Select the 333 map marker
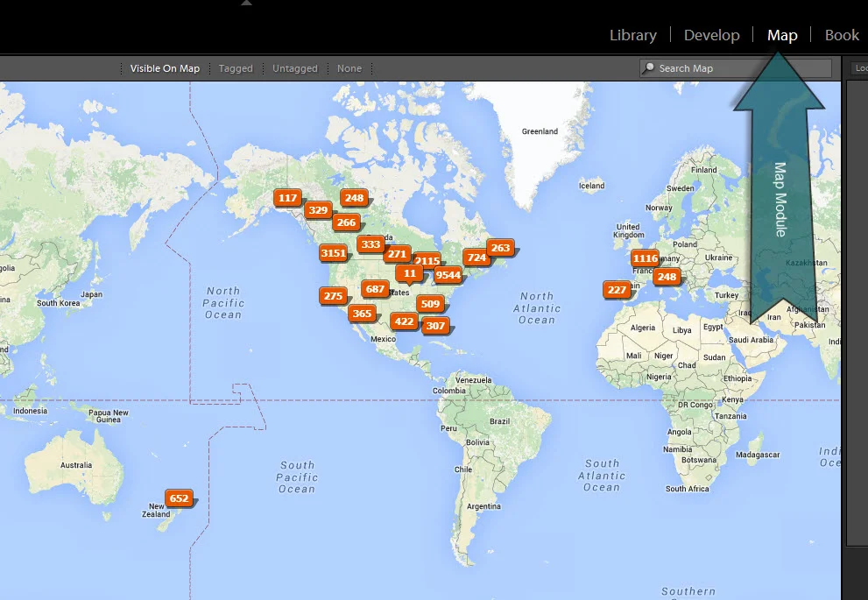This screenshot has height=600, width=868. point(370,244)
